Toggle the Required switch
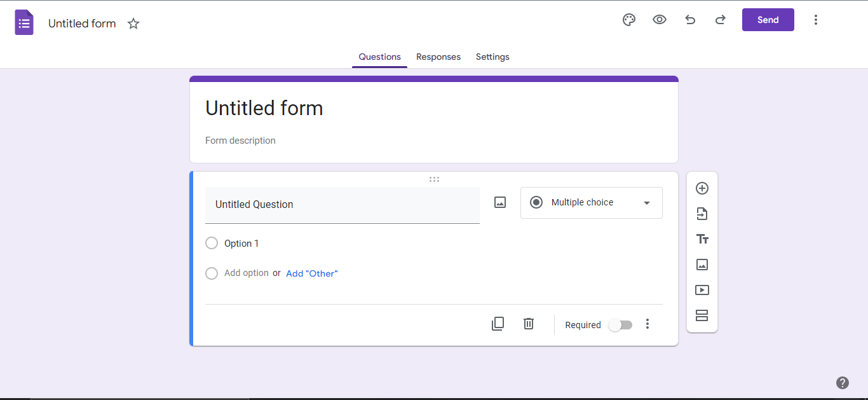Image resolution: width=868 pixels, height=400 pixels. pos(620,325)
